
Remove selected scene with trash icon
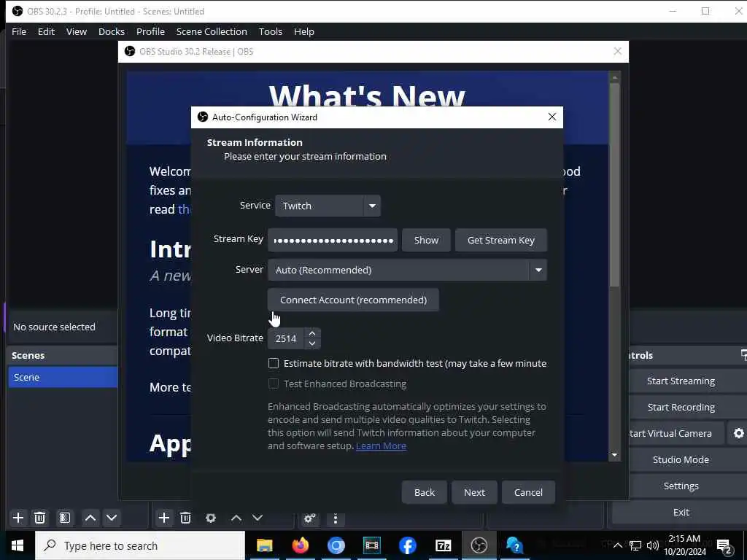click(x=40, y=518)
